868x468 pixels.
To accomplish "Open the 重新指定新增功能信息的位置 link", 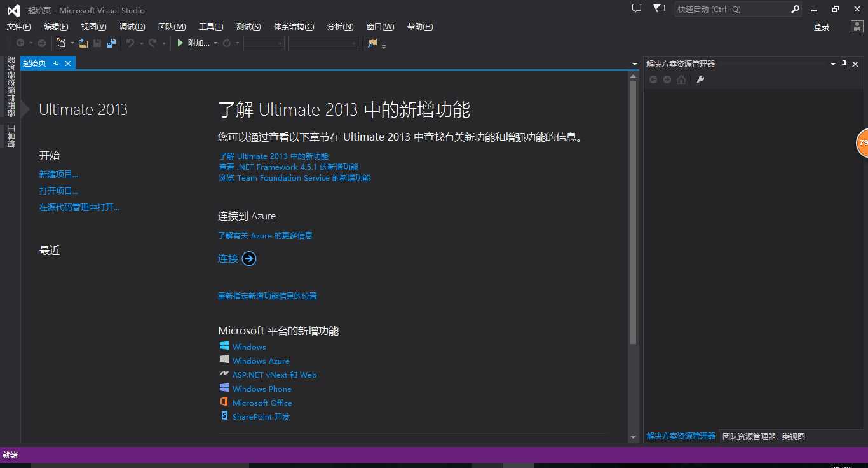I will [x=268, y=296].
